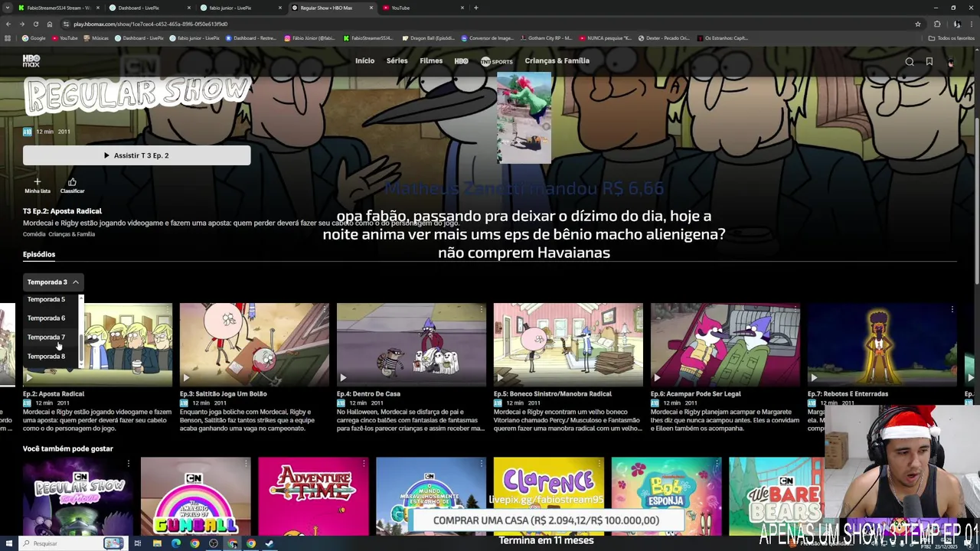Screen dimensions: 980x551
Task: Reload the browser page
Action: [35, 24]
